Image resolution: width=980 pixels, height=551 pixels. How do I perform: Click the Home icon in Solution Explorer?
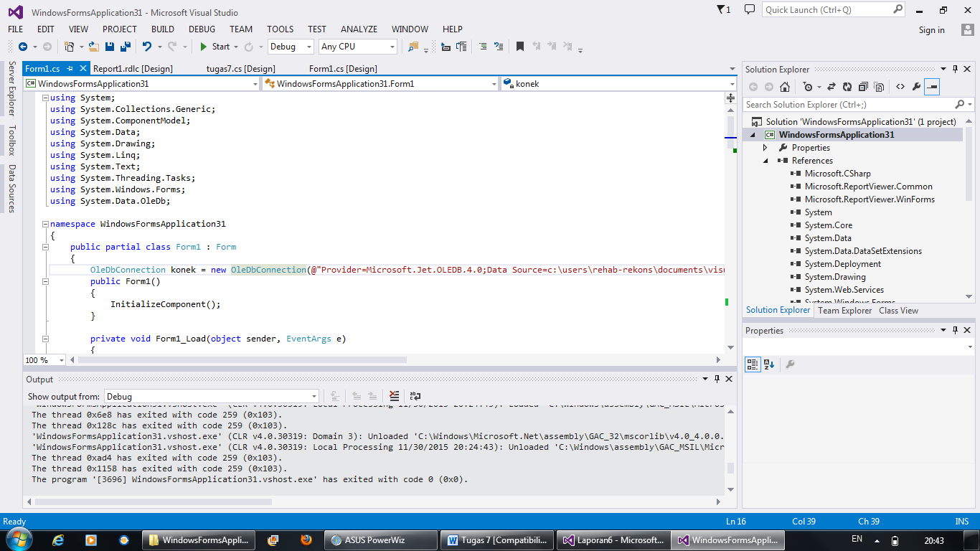(785, 87)
